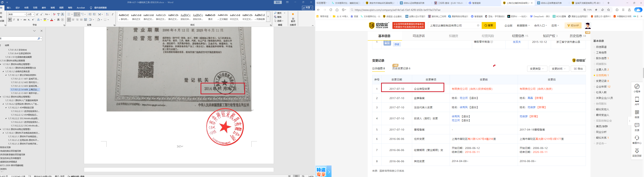Center align text in Word

pyautogui.click(x=73, y=20)
